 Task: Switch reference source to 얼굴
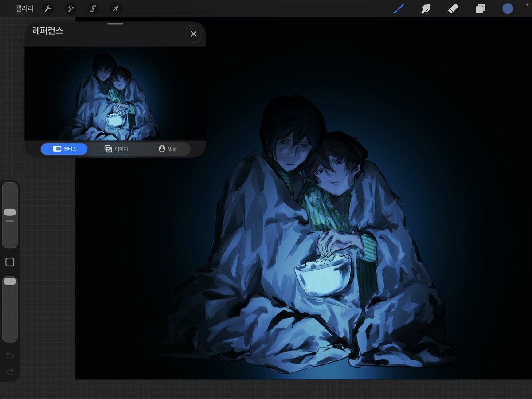[x=168, y=149]
